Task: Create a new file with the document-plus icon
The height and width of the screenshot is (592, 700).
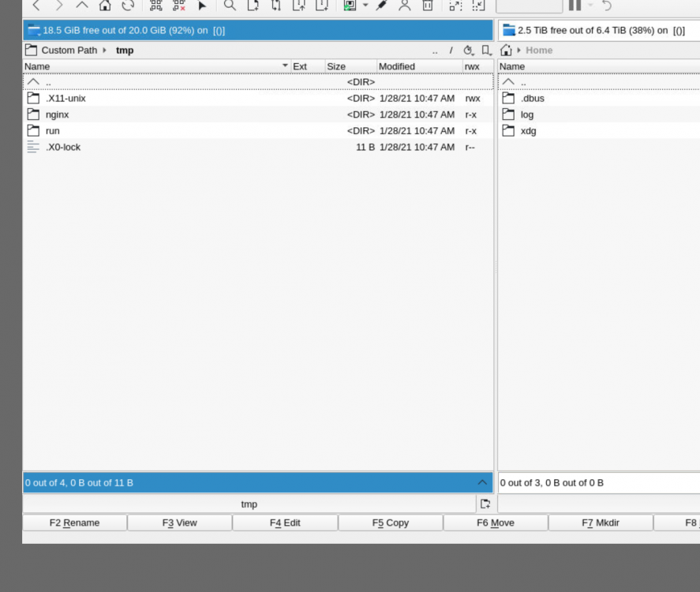Action: point(253,6)
